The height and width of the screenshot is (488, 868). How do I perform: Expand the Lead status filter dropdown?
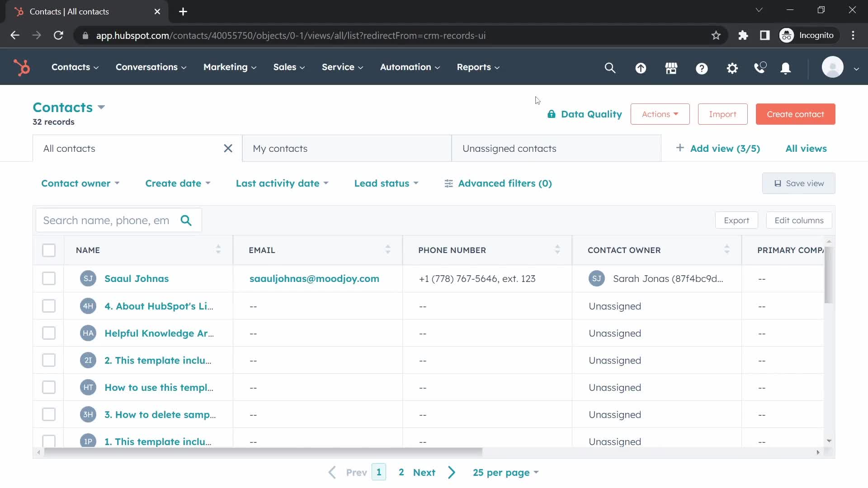(386, 183)
